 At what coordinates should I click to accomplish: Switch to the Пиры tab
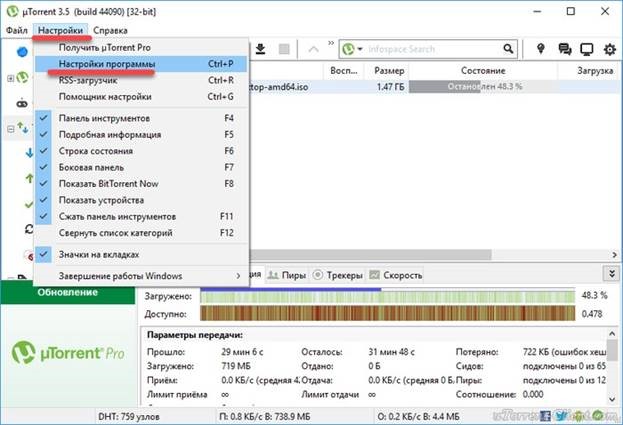pyautogui.click(x=286, y=275)
